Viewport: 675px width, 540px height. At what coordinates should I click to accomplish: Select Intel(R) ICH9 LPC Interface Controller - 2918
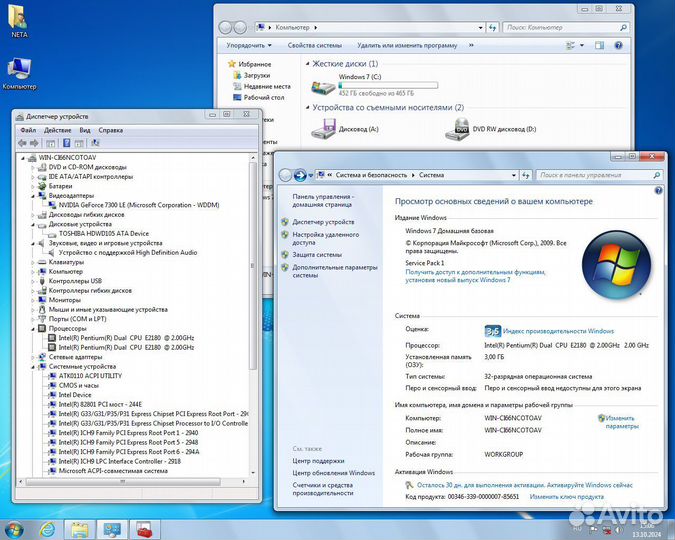coord(120,461)
